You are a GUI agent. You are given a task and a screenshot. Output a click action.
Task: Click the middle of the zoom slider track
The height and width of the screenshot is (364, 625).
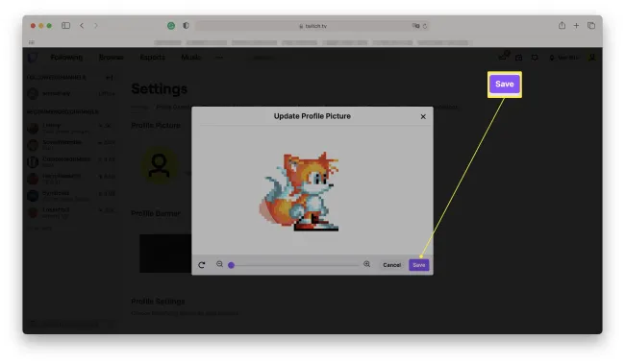[x=294, y=265]
